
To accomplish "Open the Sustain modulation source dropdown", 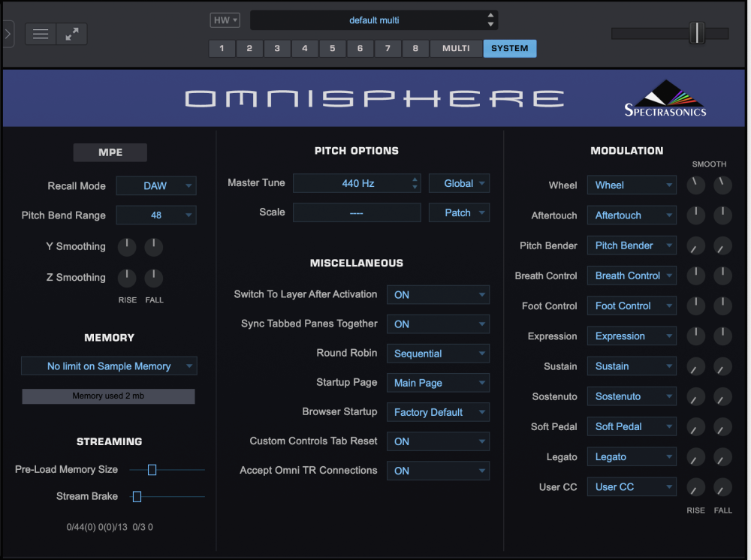I will coord(632,366).
